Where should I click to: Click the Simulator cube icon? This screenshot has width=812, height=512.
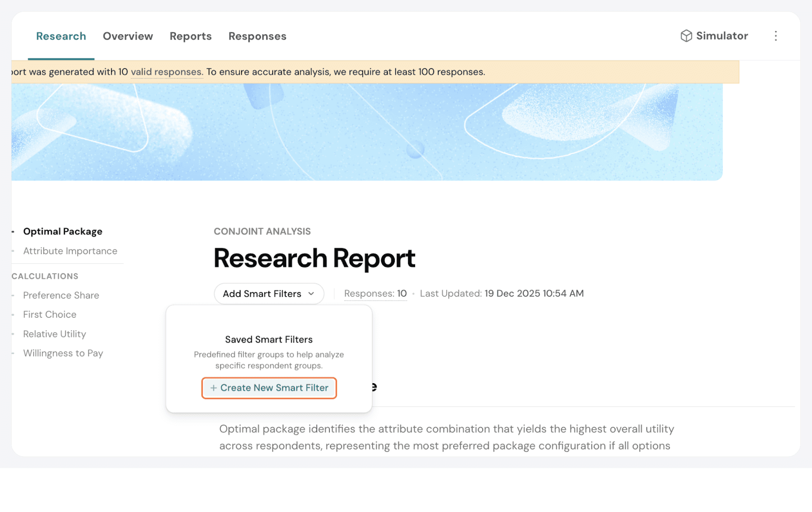click(686, 36)
